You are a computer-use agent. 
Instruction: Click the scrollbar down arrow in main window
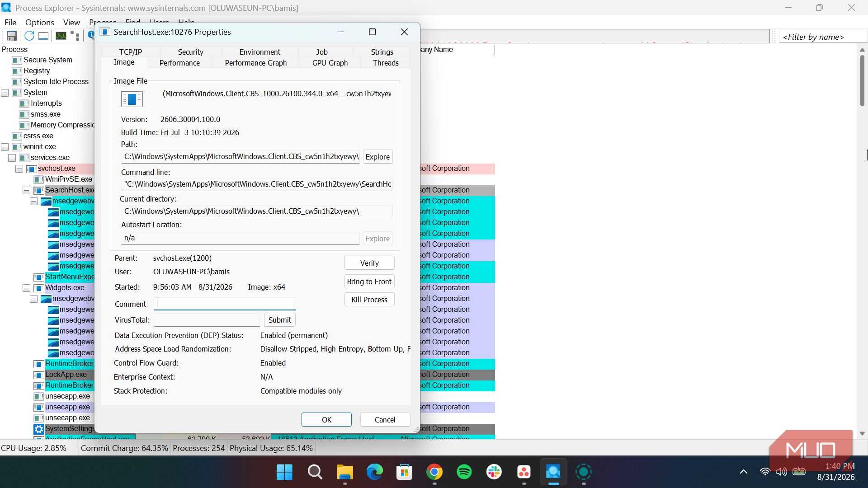click(862, 433)
